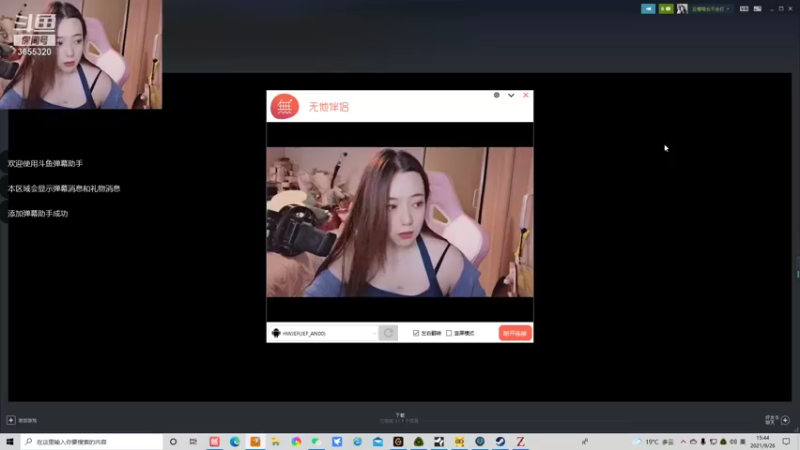Open the Windows Start menu
Screen dimensions: 800x450
click(x=10, y=441)
